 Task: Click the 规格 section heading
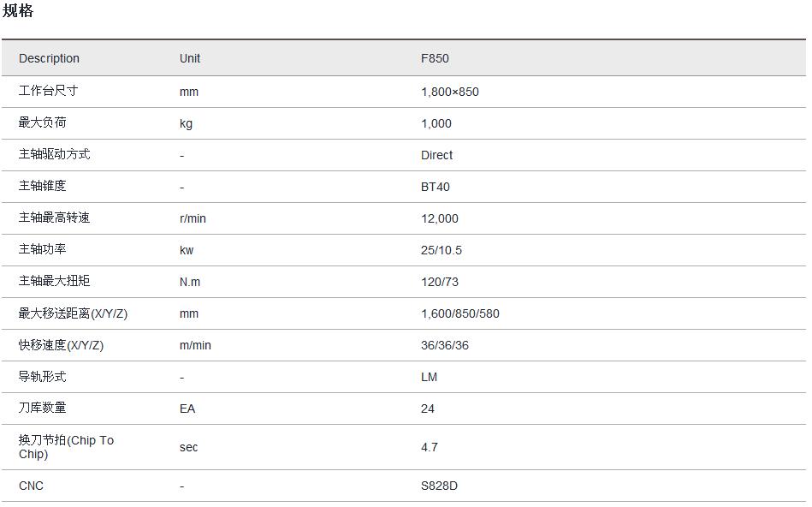[18, 11]
